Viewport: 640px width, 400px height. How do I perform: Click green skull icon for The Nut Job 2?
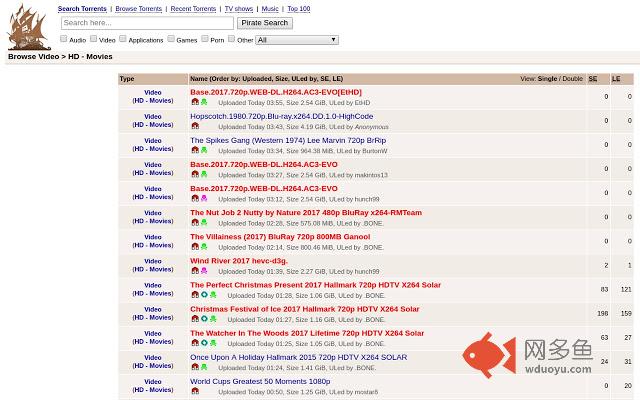point(204,222)
